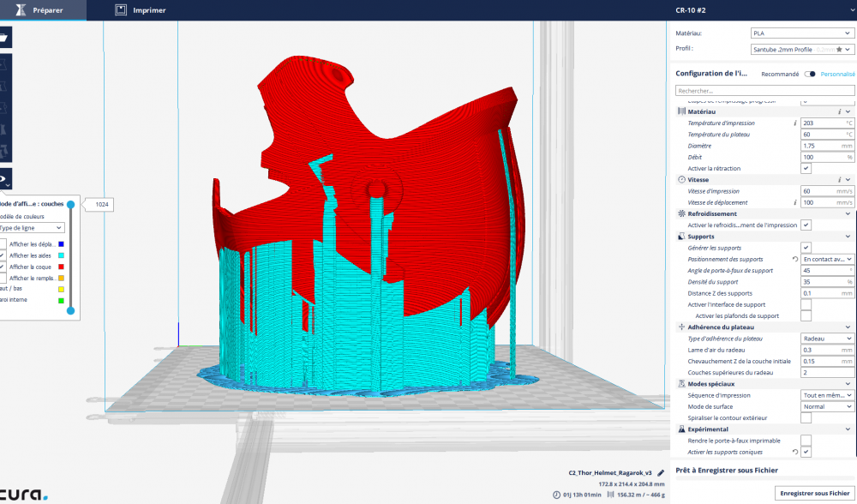
Task: Click the Densité du support 35 field
Action: coord(828,282)
